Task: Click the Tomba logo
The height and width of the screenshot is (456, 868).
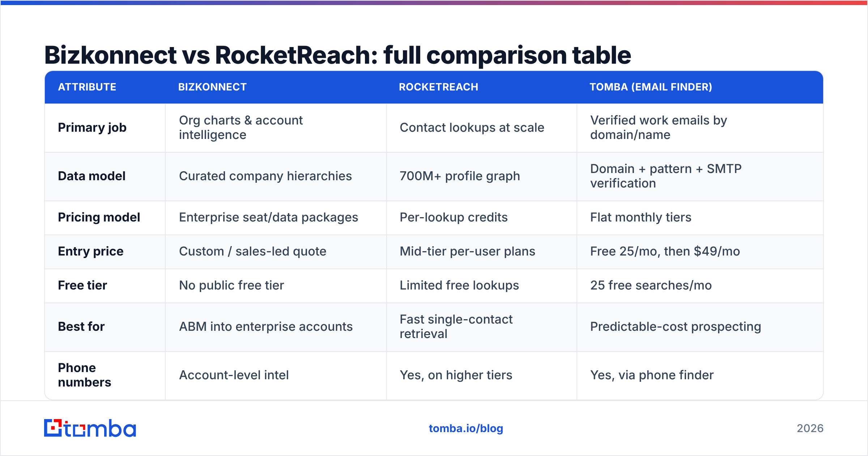Action: coord(90,428)
